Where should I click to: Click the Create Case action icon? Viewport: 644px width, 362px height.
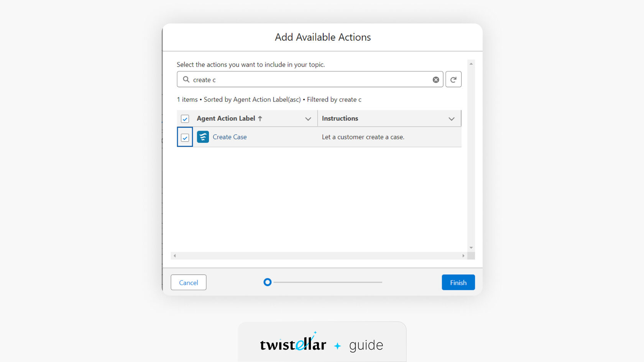203,137
